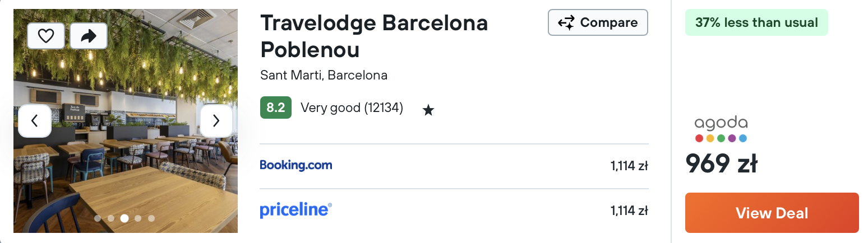868x243 pixels.
Task: Click the share arrow icon
Action: (x=89, y=36)
